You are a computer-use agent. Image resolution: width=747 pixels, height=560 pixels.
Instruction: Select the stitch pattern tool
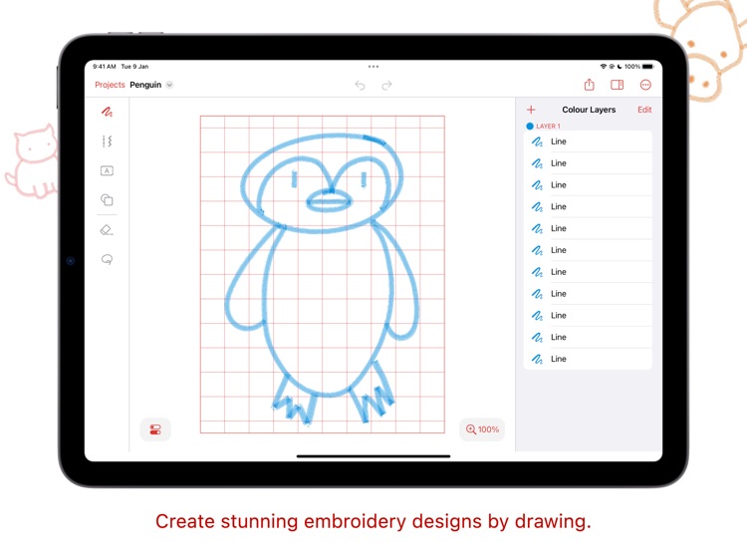[107, 141]
